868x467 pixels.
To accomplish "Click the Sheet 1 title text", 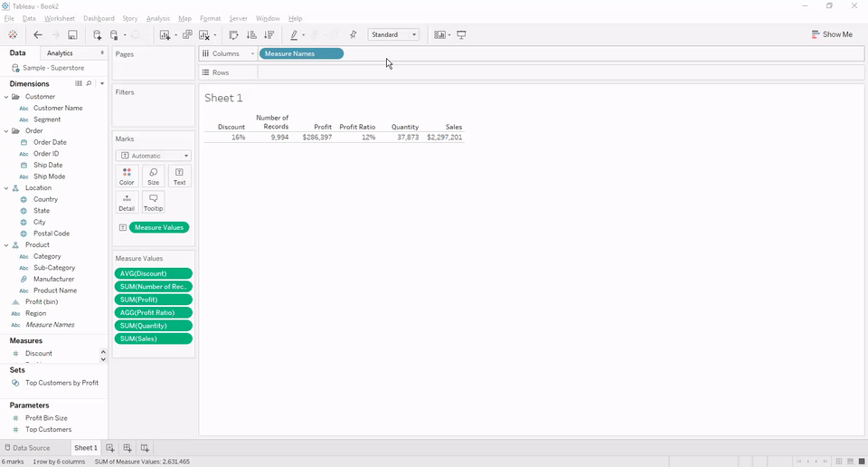I will 223,98.
